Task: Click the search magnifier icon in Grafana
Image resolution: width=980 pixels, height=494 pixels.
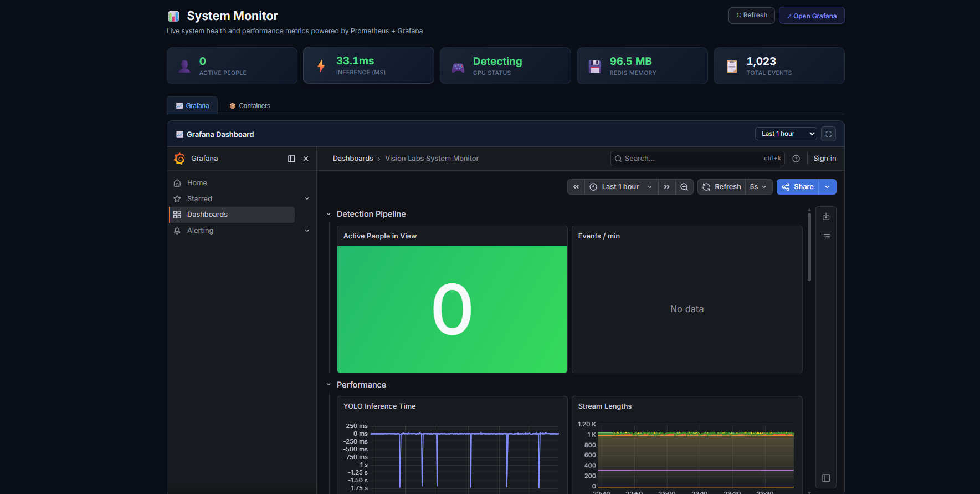Action: click(x=618, y=159)
